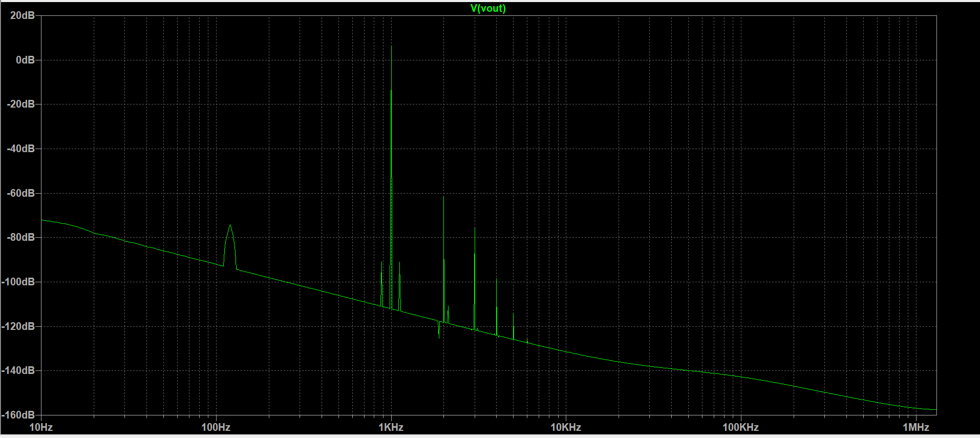Screen dimensions: 980x438
Task: Click the -60dB axis label
Action: click(20, 193)
